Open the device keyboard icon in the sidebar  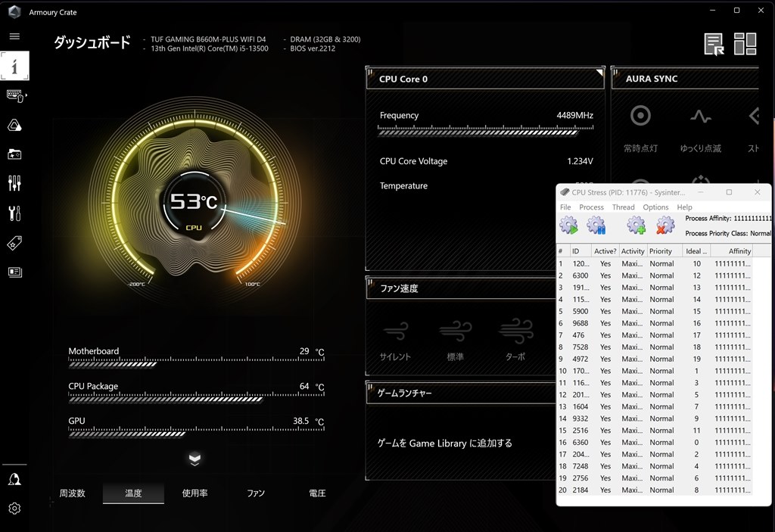[x=15, y=95]
